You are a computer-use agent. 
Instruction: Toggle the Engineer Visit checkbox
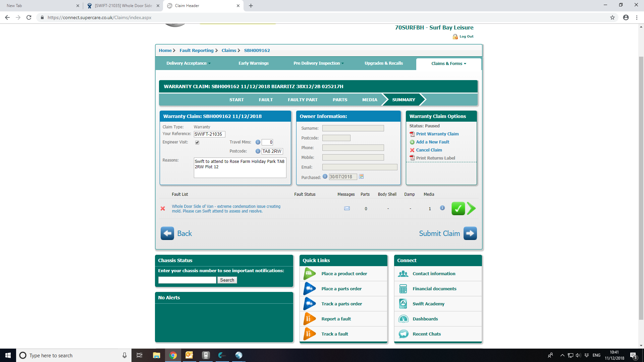click(x=197, y=142)
